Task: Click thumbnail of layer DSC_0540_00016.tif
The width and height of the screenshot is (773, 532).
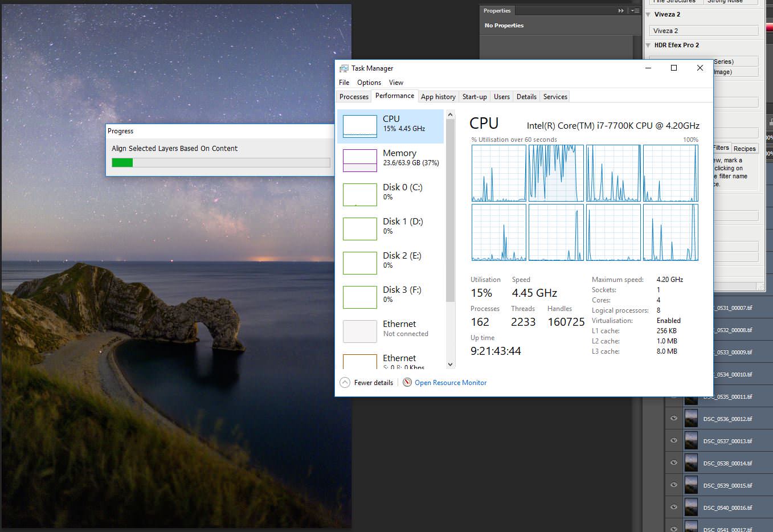Action: [x=691, y=508]
